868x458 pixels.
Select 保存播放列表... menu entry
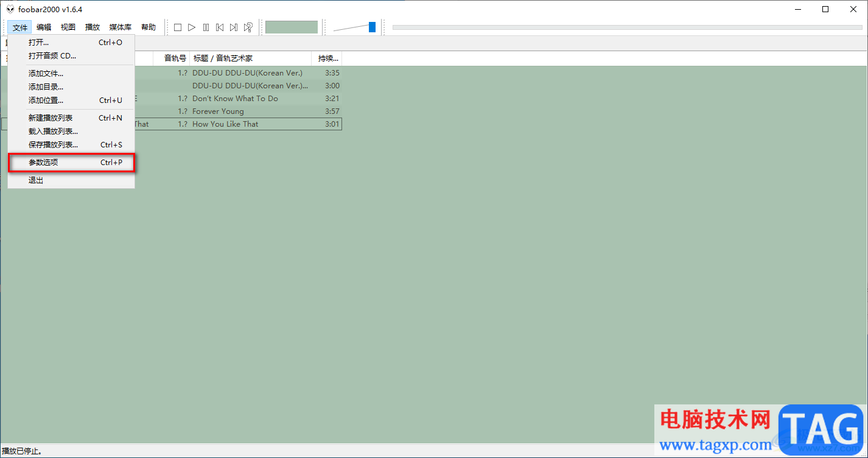71,145
